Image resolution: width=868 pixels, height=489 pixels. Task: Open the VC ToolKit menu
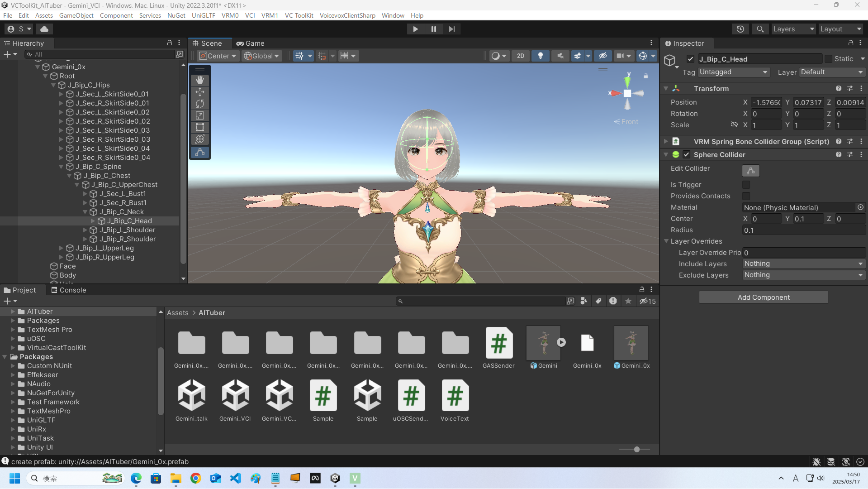point(299,15)
